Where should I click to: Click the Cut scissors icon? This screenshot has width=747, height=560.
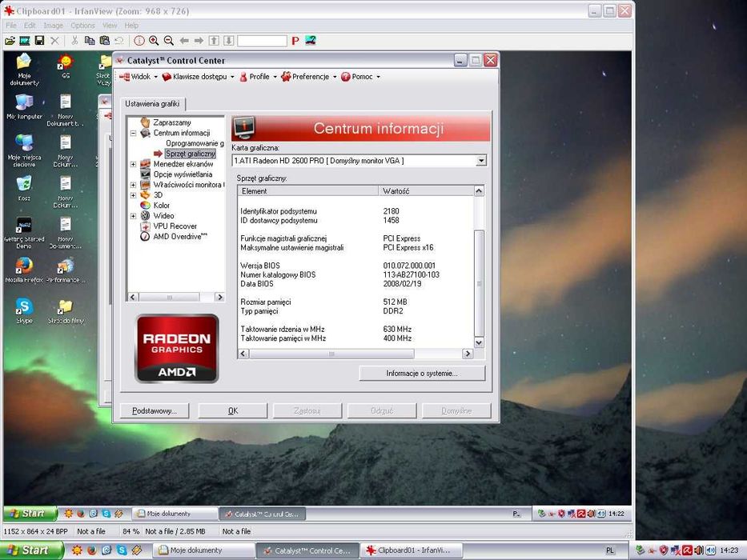[74, 41]
